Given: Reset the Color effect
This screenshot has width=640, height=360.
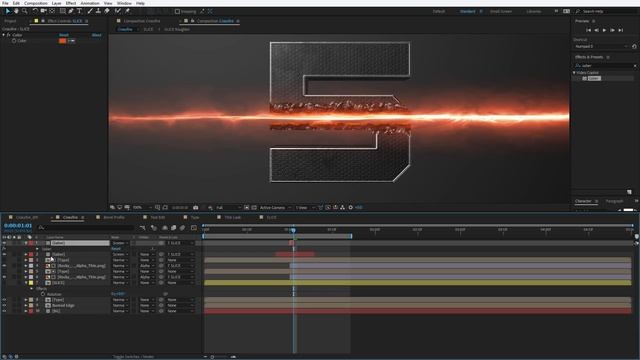Looking at the screenshot, I should pyautogui.click(x=64, y=35).
